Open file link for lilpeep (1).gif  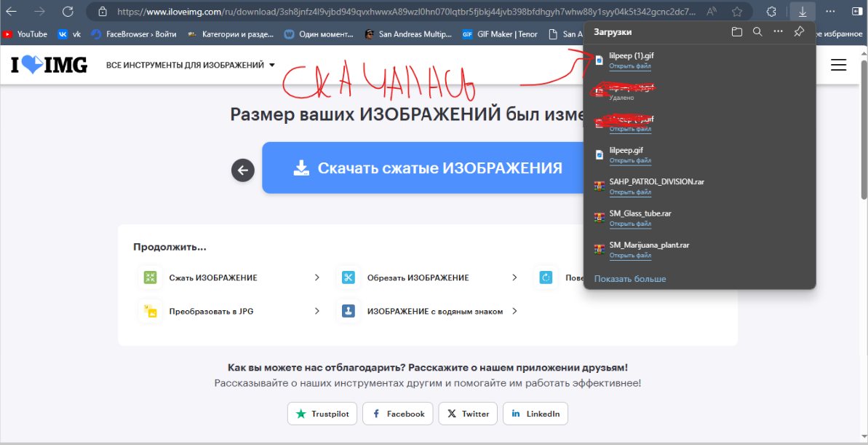click(630, 66)
